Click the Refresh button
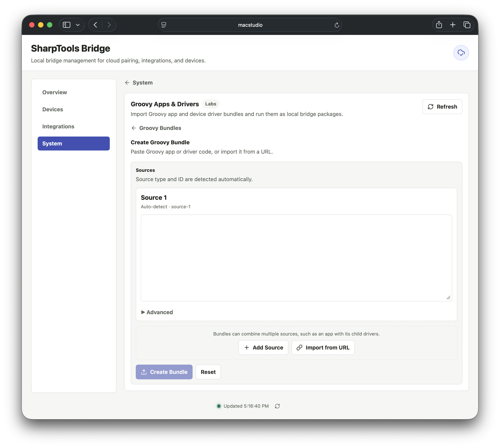This screenshot has width=500, height=448. [x=442, y=107]
